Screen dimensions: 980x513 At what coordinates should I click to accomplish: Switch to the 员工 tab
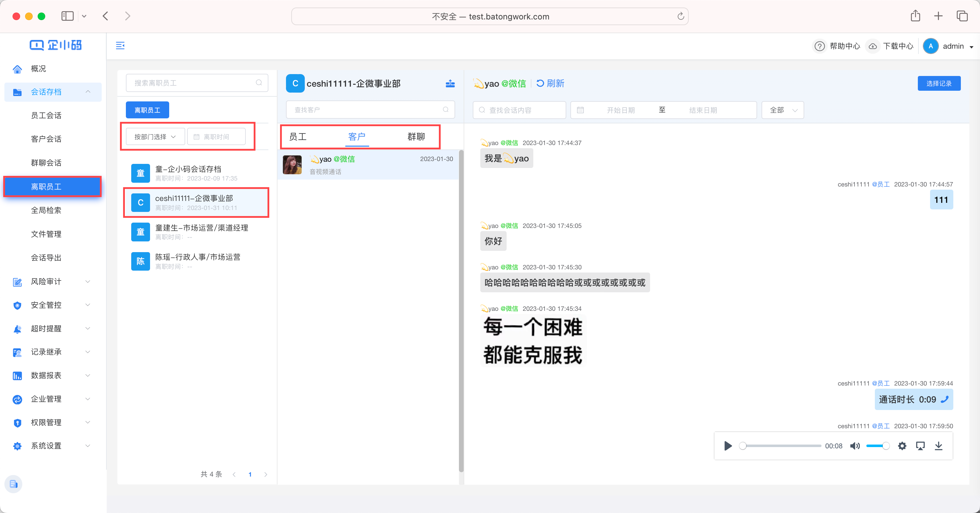(298, 137)
